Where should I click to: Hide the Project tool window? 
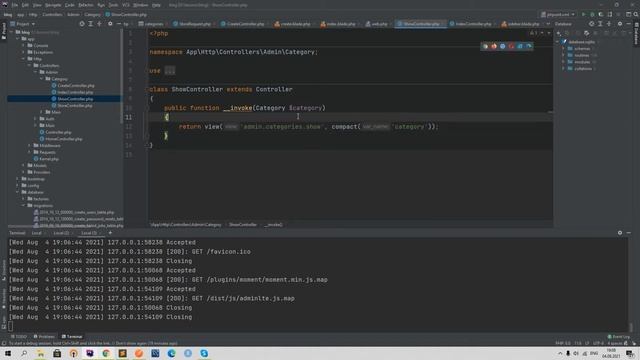118,24
